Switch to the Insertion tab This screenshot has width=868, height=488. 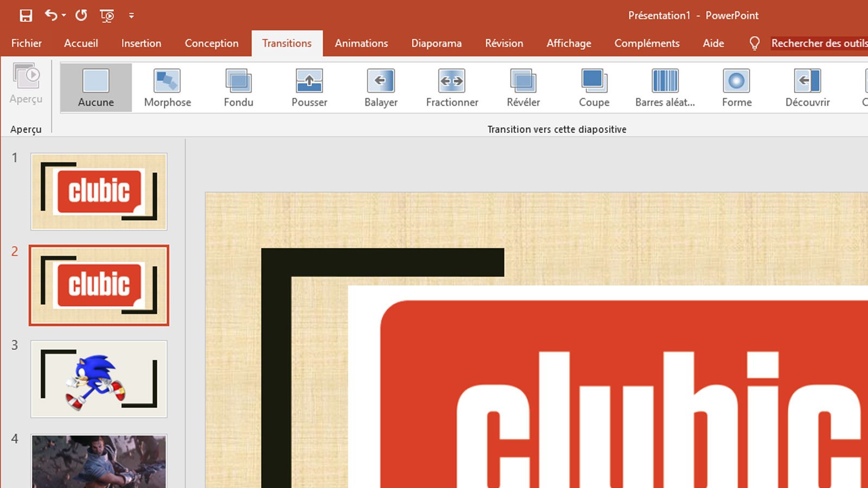tap(141, 43)
